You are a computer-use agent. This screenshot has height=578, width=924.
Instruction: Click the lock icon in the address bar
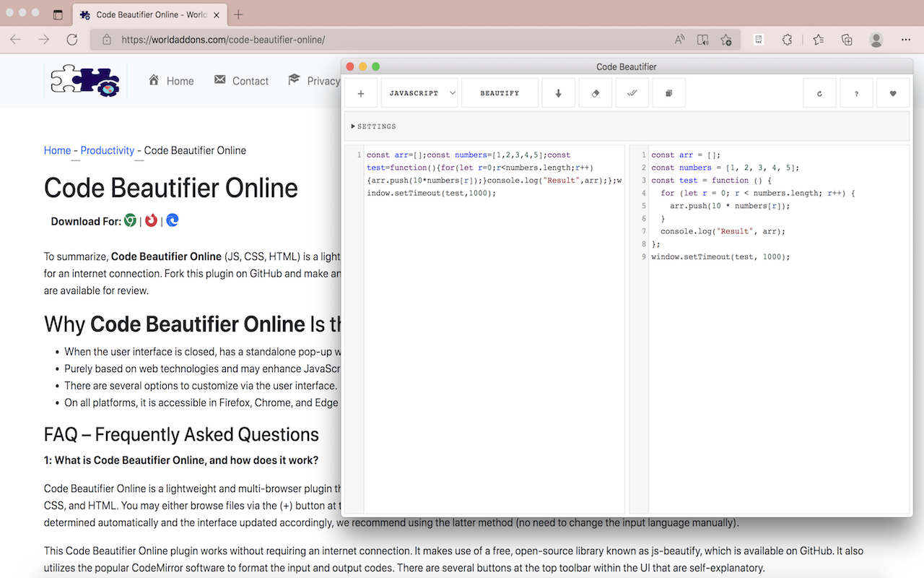107,40
